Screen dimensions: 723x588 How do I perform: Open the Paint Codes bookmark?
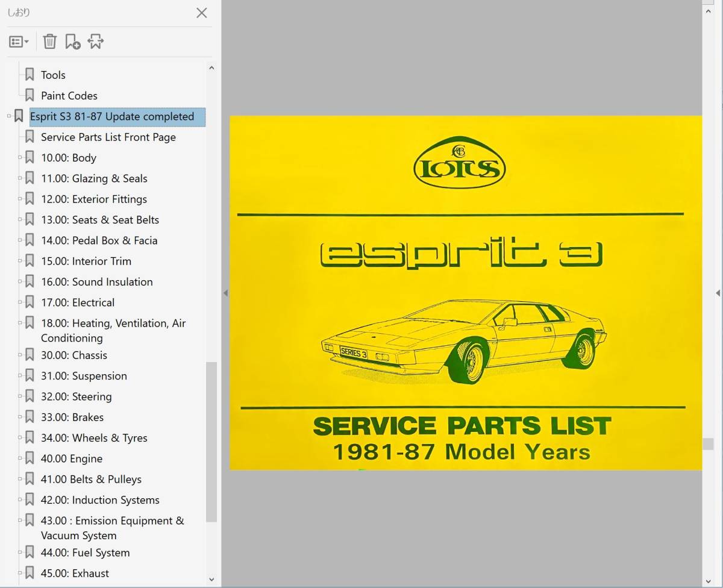69,96
